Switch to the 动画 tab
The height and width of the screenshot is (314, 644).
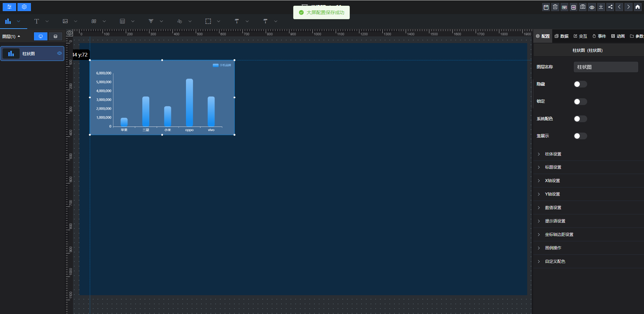pyautogui.click(x=618, y=36)
